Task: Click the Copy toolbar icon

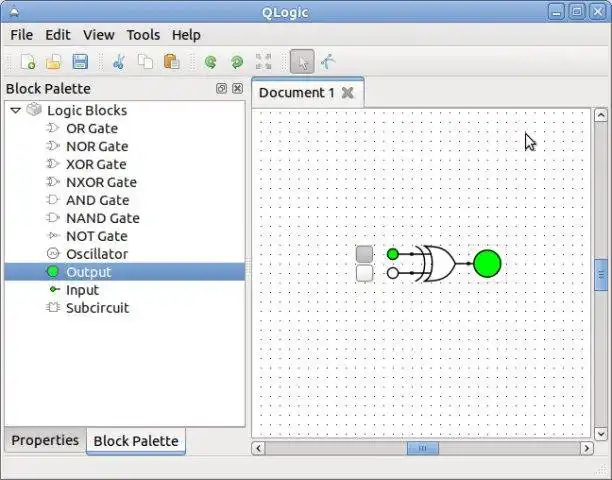Action: pos(145,62)
